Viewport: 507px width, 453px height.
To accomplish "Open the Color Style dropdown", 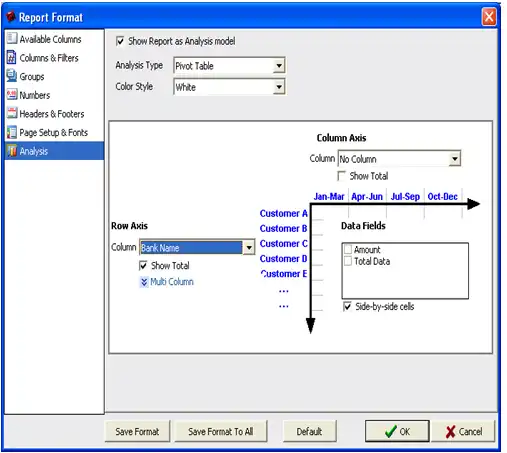I will (279, 87).
